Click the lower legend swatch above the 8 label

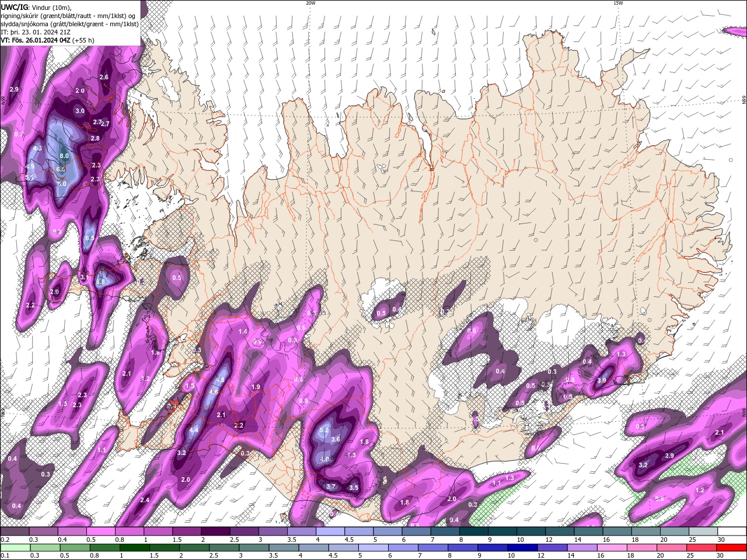click(463, 548)
